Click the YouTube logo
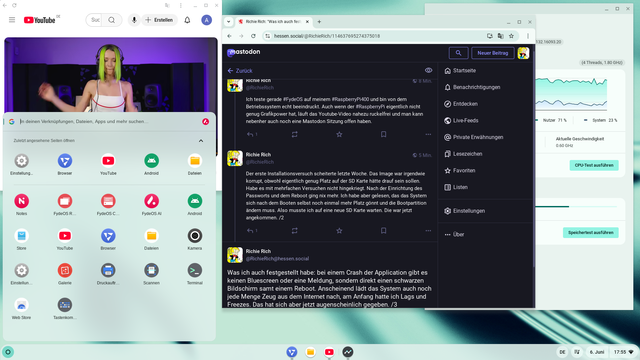 pyautogui.click(x=40, y=20)
